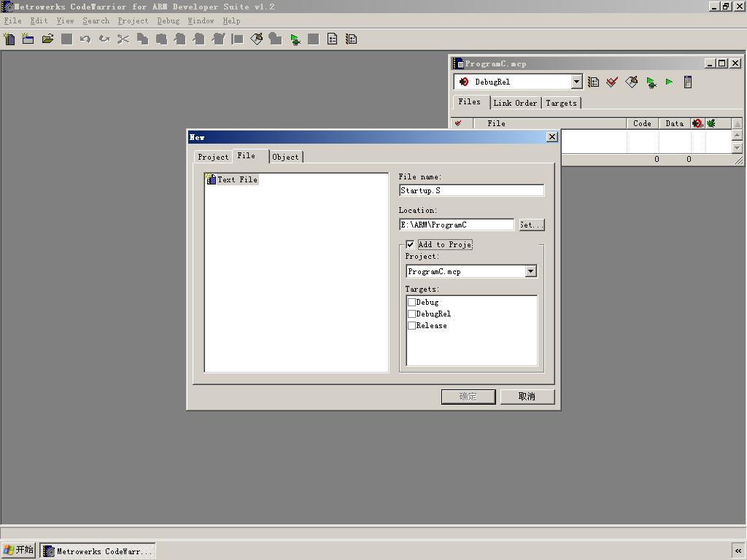Select the Text File list item

(x=232, y=179)
